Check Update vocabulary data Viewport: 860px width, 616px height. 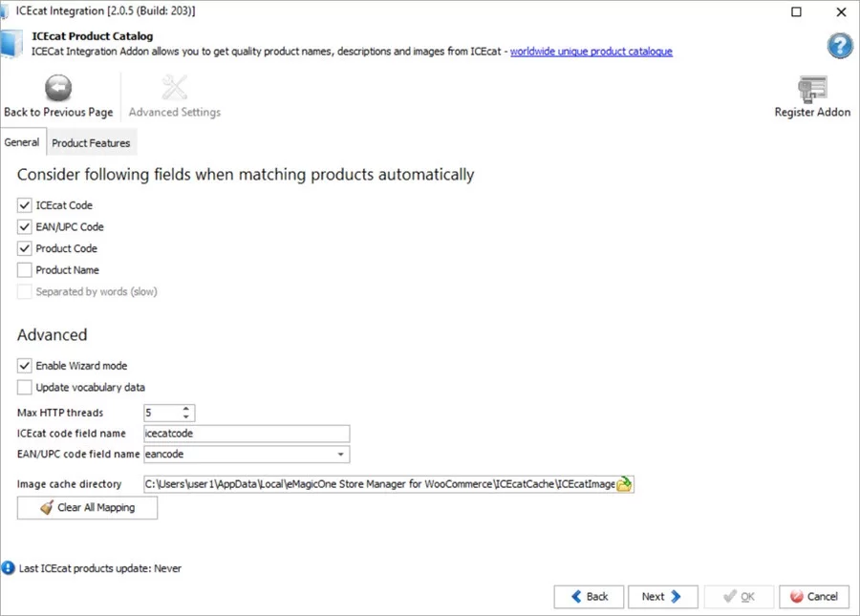(x=23, y=387)
